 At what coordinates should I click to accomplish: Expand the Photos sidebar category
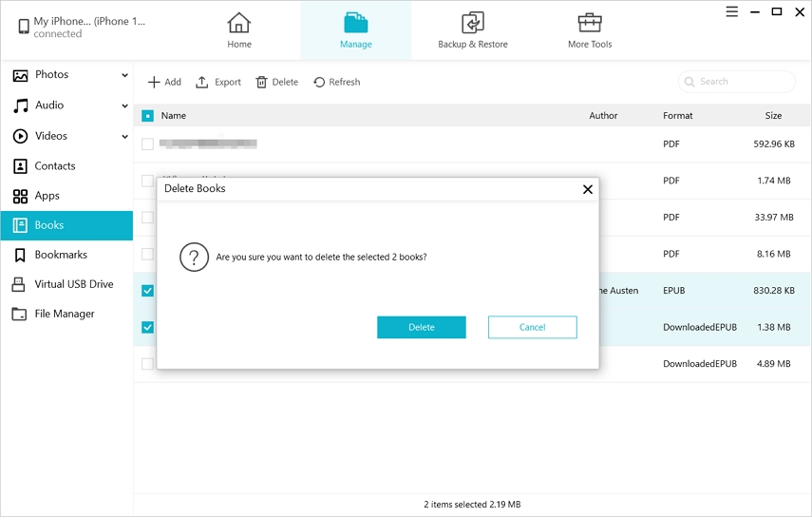pyautogui.click(x=124, y=75)
